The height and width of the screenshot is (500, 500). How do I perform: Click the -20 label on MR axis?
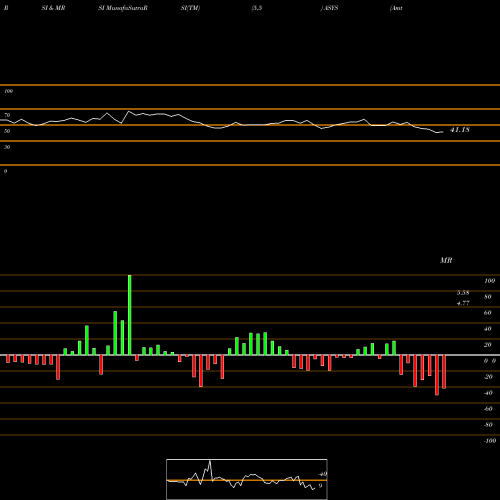coord(488,377)
